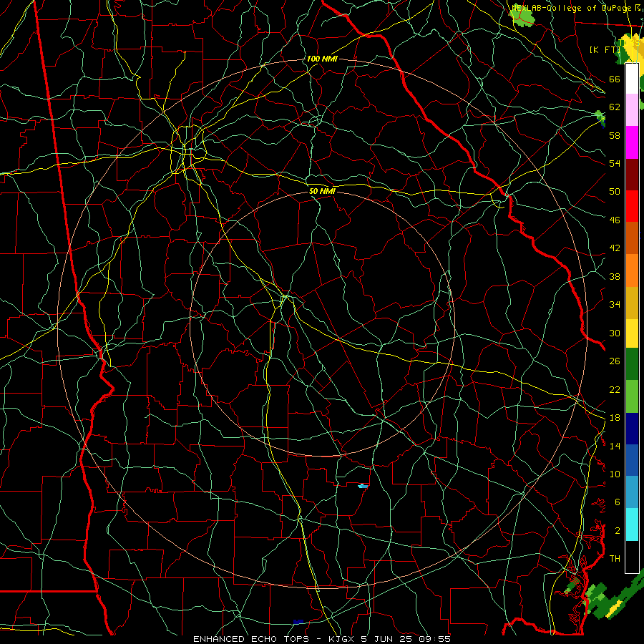Viewport: 644px width, 644px height.
Task: Click the light pink legend swatch near 62
Action: click(x=632, y=109)
